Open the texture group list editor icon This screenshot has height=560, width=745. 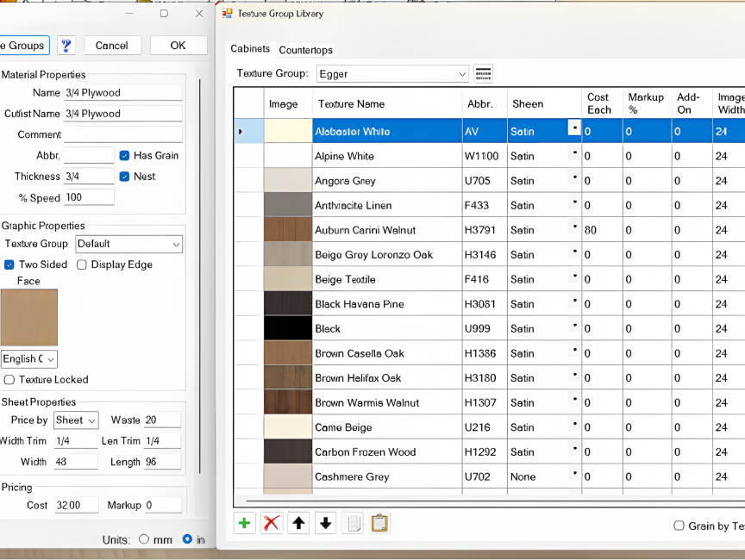pyautogui.click(x=483, y=74)
